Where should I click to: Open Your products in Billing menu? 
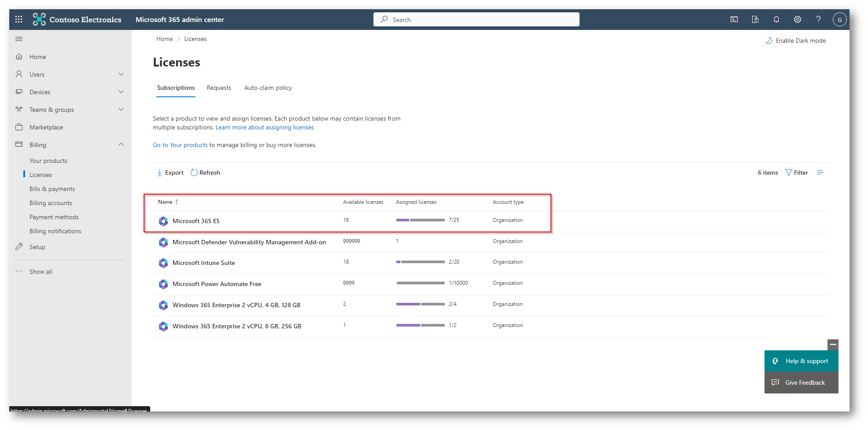48,161
